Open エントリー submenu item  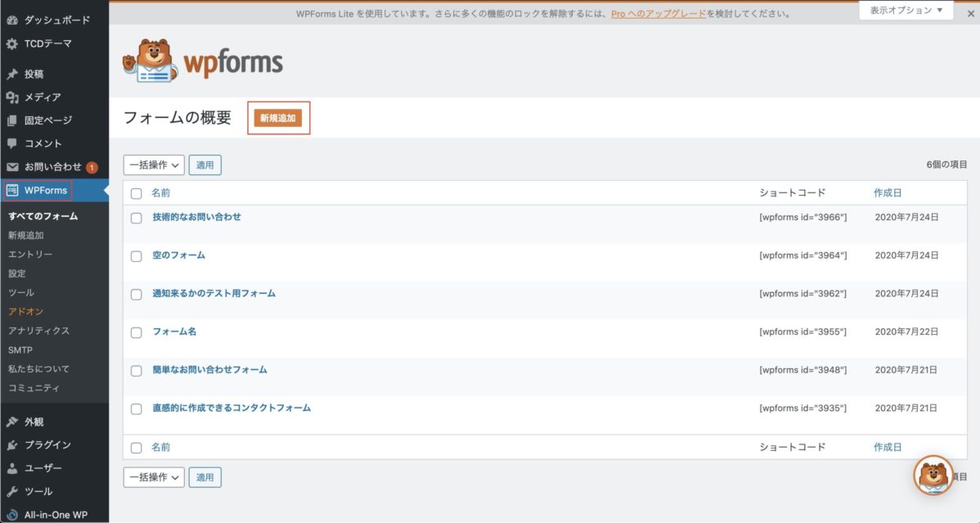tap(30, 254)
